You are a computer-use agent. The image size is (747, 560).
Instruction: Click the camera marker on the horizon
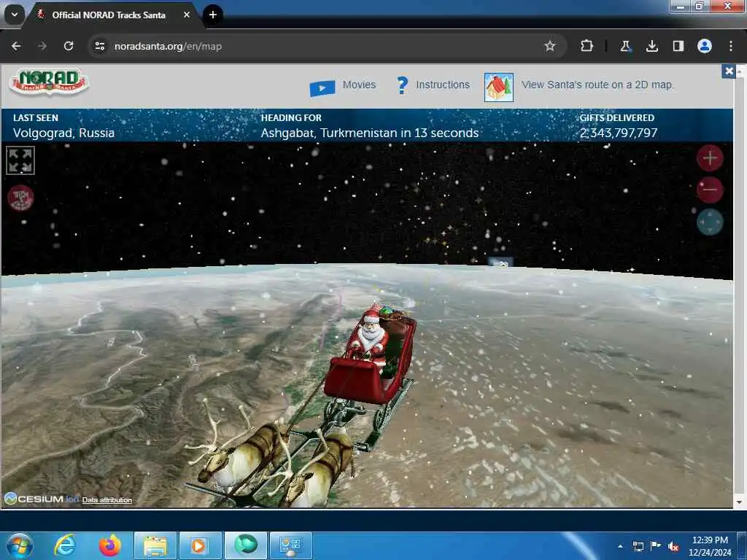(500, 262)
